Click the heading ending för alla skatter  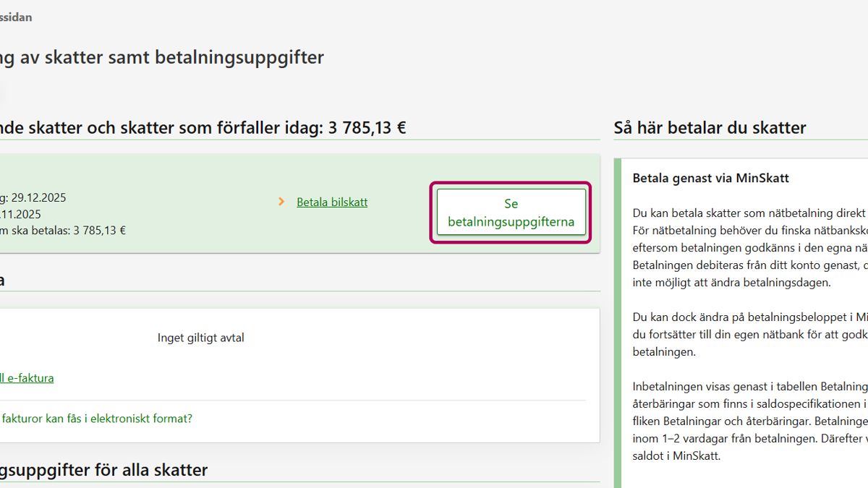point(103,470)
